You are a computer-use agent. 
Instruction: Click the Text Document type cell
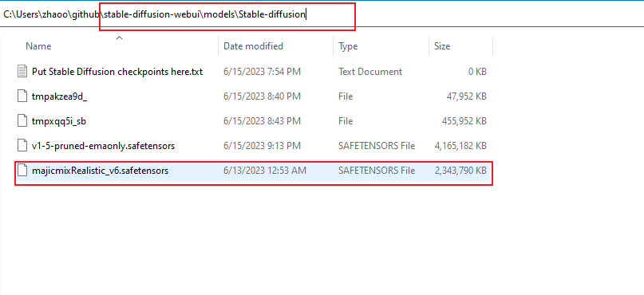click(x=370, y=72)
